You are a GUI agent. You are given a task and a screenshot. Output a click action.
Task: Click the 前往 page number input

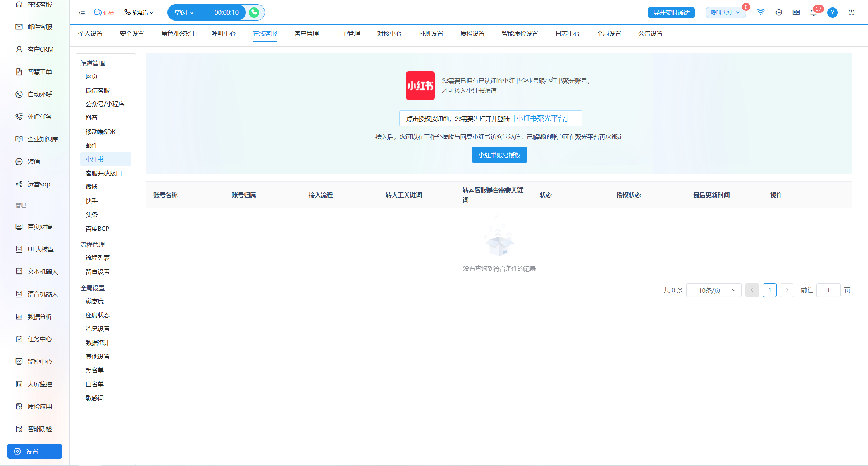(x=828, y=290)
